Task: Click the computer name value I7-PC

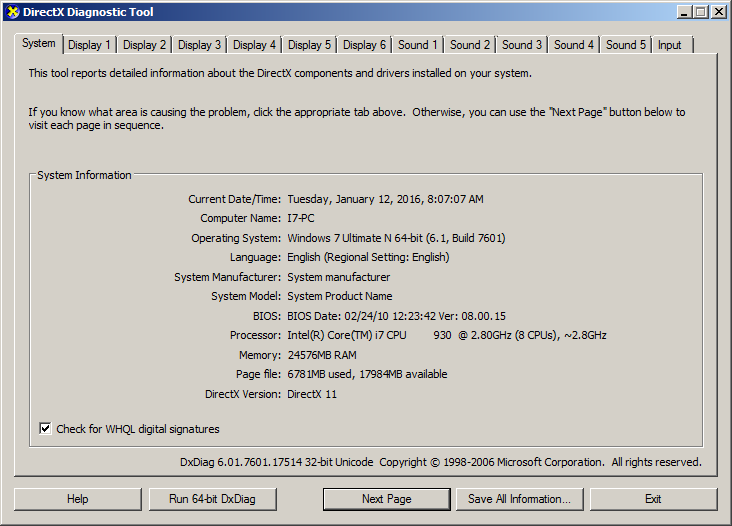Action: [x=301, y=218]
